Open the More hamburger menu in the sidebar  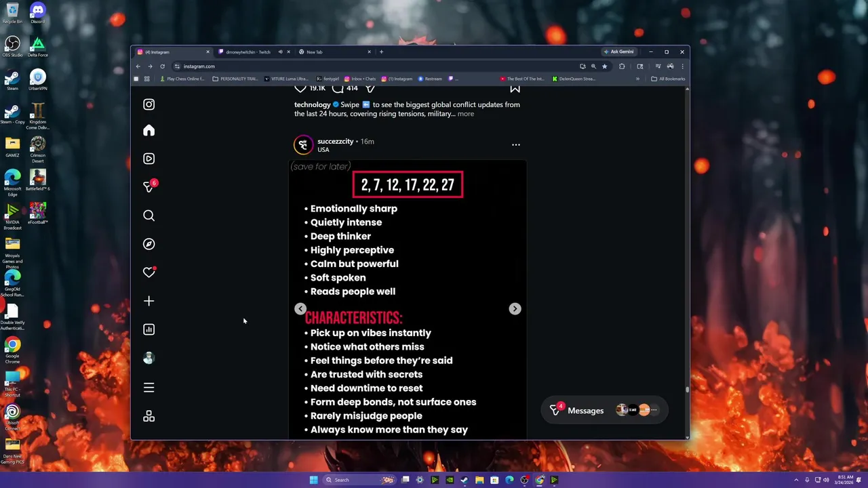coord(149,388)
